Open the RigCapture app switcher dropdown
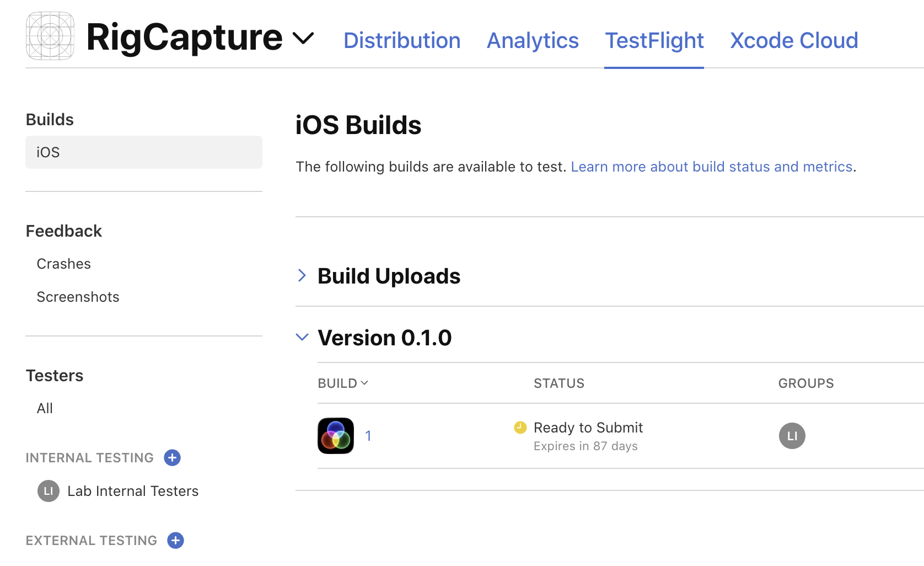Image resolution: width=924 pixels, height=566 pixels. (x=303, y=38)
